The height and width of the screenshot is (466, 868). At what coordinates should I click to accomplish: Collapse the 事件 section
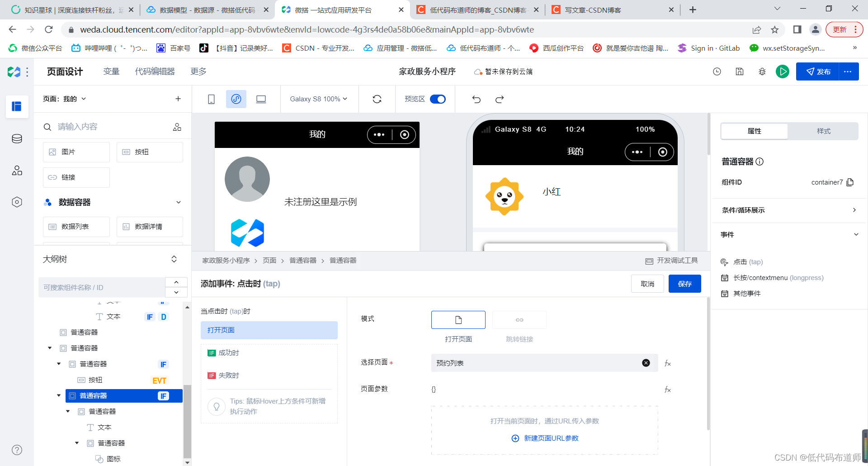coord(856,234)
